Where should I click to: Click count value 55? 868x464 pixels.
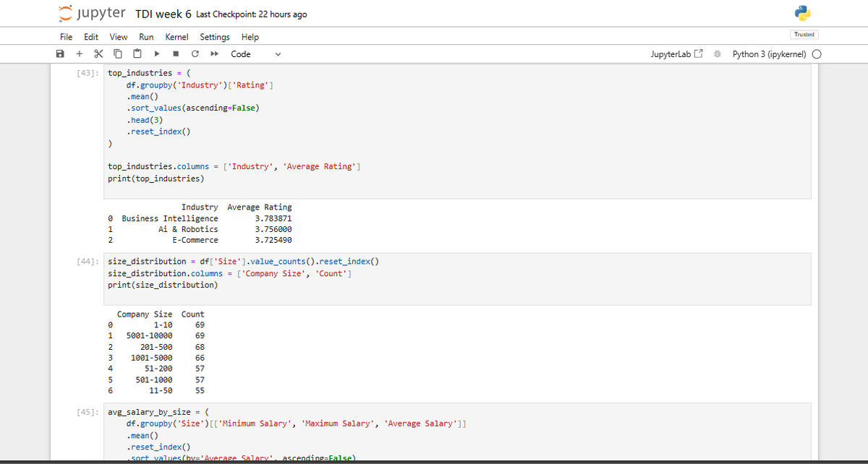(200, 390)
